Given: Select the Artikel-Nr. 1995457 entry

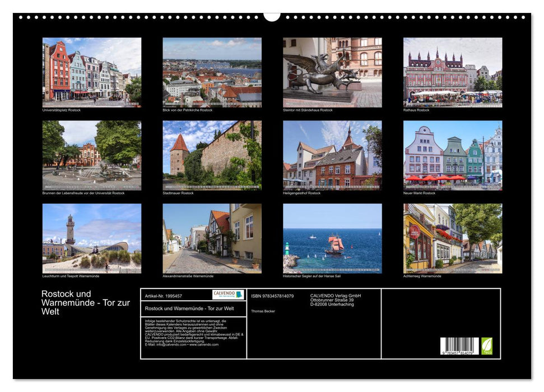Looking at the screenshot, I should 164,296.
